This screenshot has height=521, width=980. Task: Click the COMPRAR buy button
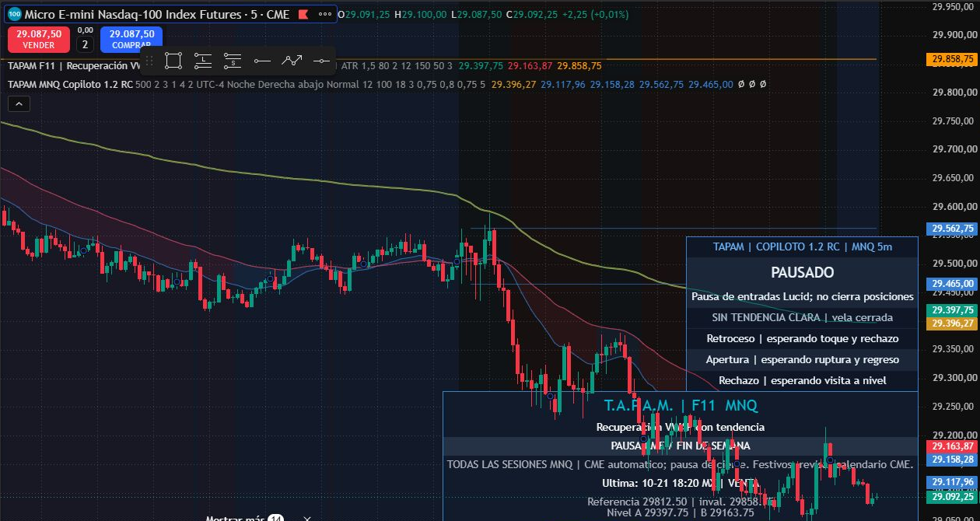tap(131, 40)
